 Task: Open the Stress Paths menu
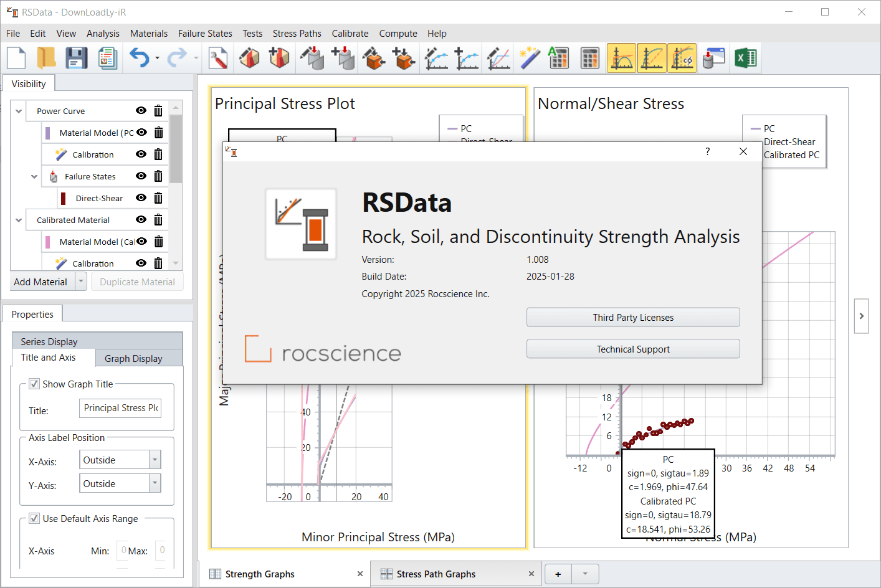pos(297,33)
